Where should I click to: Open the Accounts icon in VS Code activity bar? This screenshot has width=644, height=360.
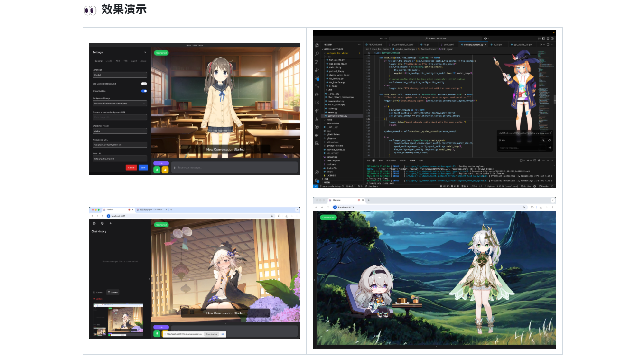point(317,172)
